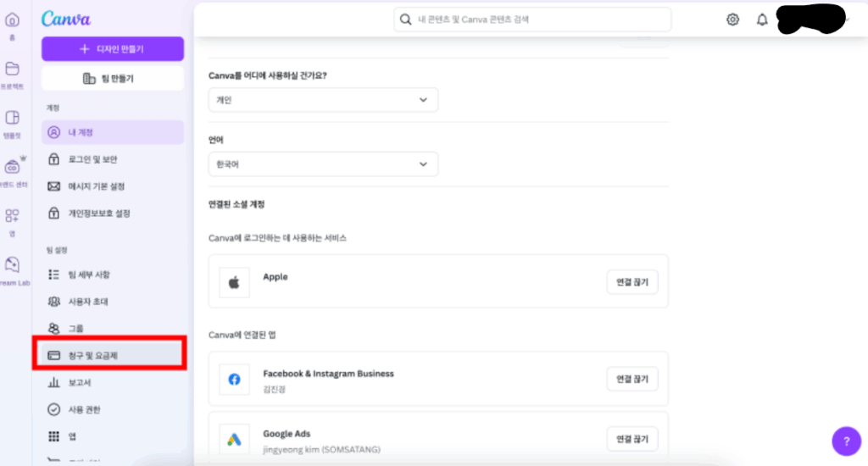The height and width of the screenshot is (466, 868).
Task: Open the Apps icon in left rail
Action: [x=12, y=215]
